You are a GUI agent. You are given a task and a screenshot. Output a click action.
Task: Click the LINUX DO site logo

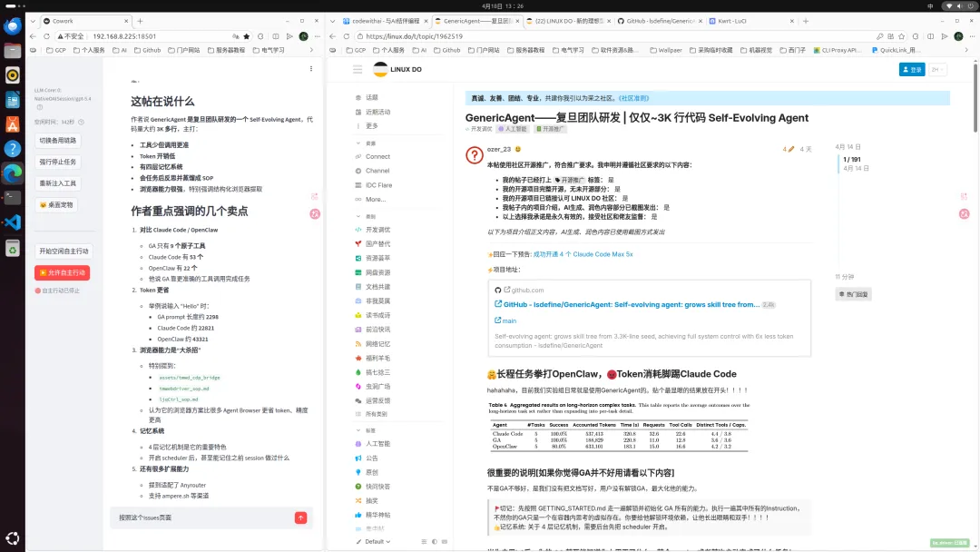coord(397,69)
